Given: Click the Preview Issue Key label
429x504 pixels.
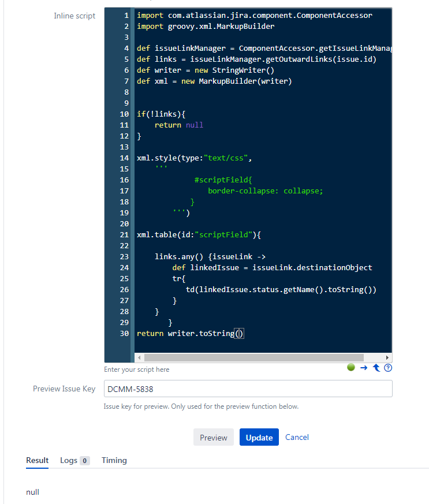Looking at the screenshot, I should tap(64, 389).
